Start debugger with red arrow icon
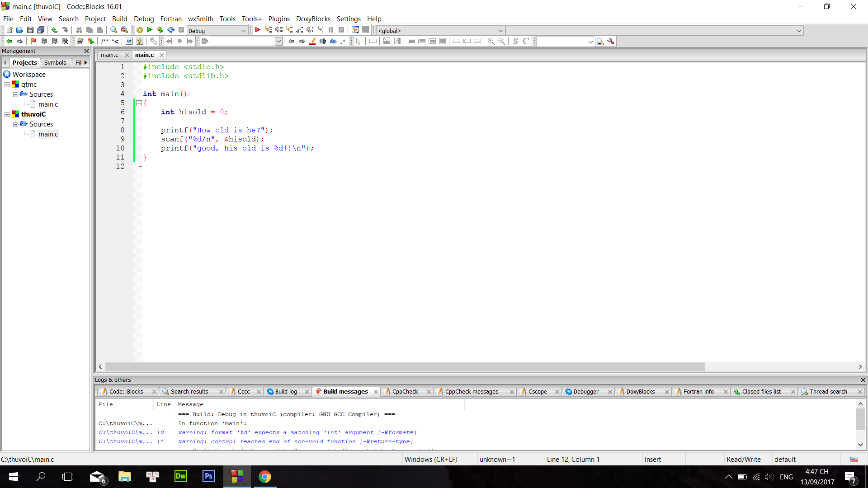 [x=258, y=30]
